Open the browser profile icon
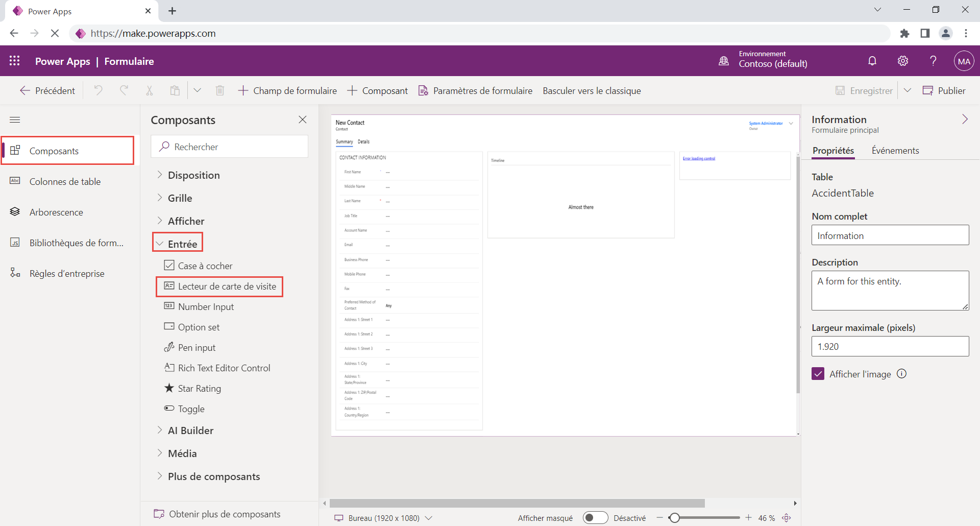Viewport: 980px width, 526px height. tap(946, 33)
